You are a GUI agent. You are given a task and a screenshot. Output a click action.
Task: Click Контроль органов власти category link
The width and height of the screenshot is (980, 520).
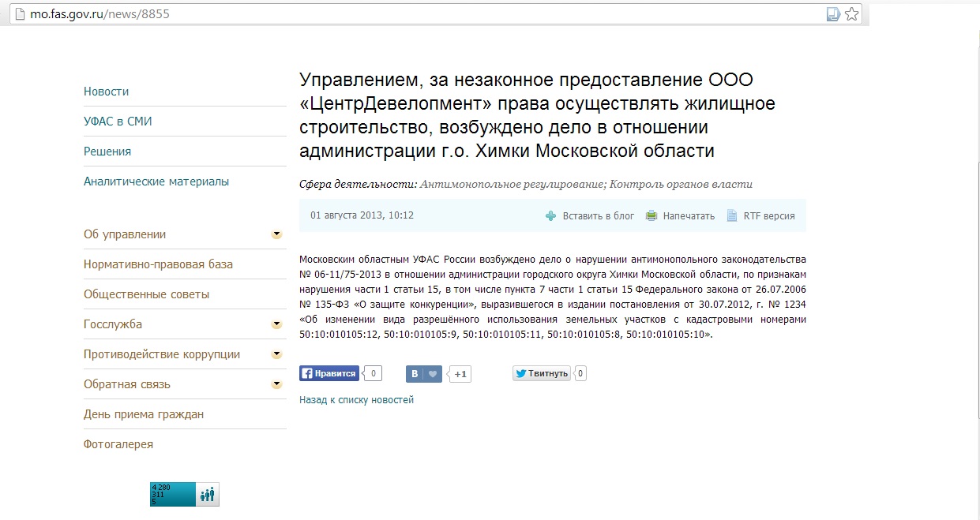pos(680,185)
